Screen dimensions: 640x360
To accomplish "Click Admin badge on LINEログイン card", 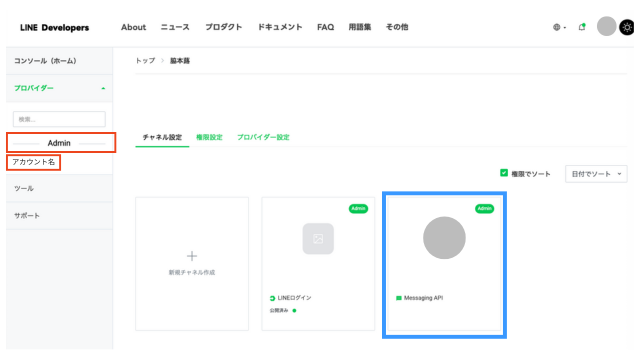I will [358, 209].
